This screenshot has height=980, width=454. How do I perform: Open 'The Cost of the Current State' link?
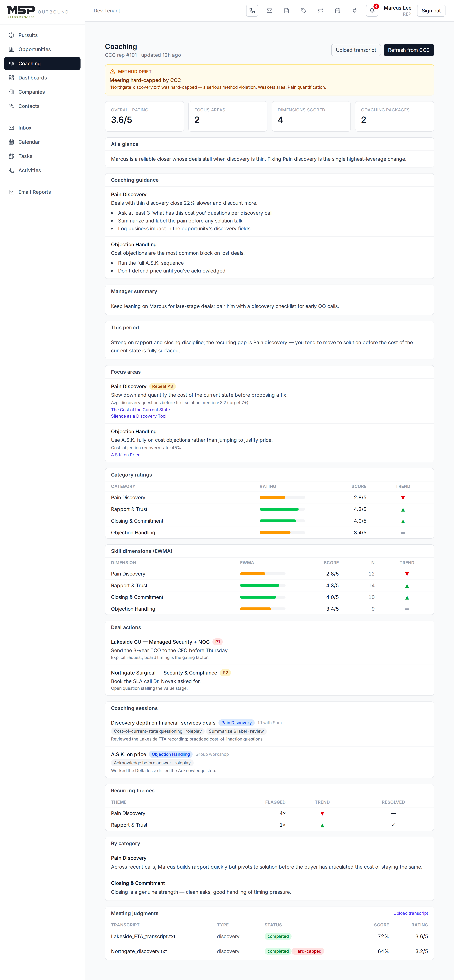[x=140, y=410]
